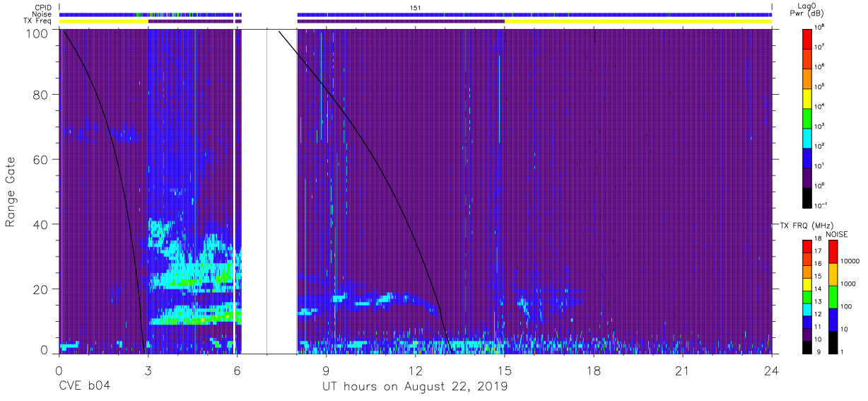This screenshot has width=868, height=401.
Task: Click NOISE scale tick label '1000'
Action: pyautogui.click(x=849, y=284)
